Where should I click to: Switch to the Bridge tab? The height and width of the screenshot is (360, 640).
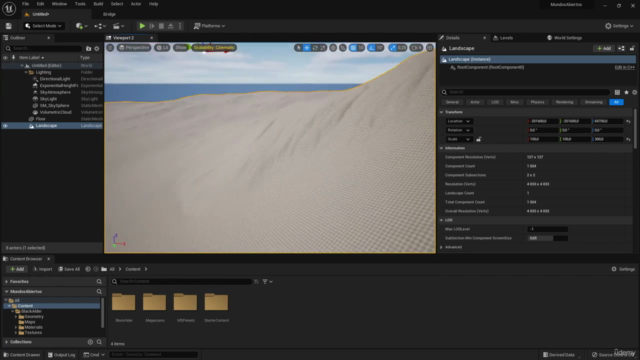pyautogui.click(x=109, y=14)
